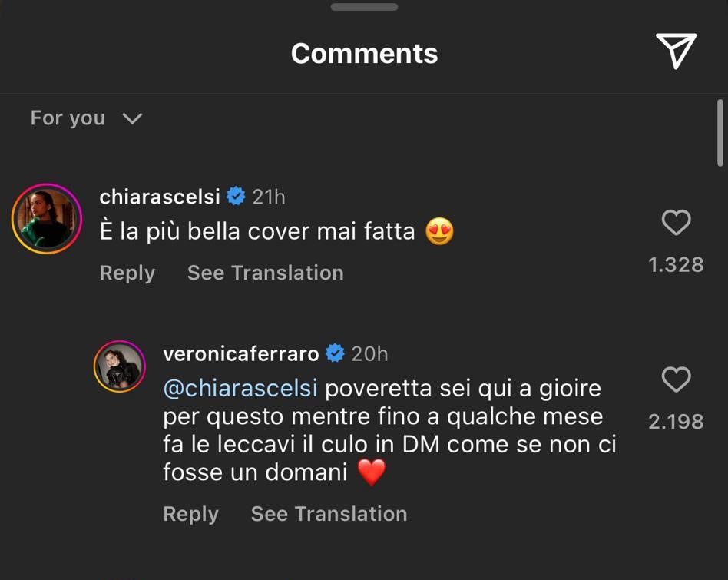See Translation of chiarascelsi's comment
This screenshot has height=580, width=728.
click(x=265, y=273)
